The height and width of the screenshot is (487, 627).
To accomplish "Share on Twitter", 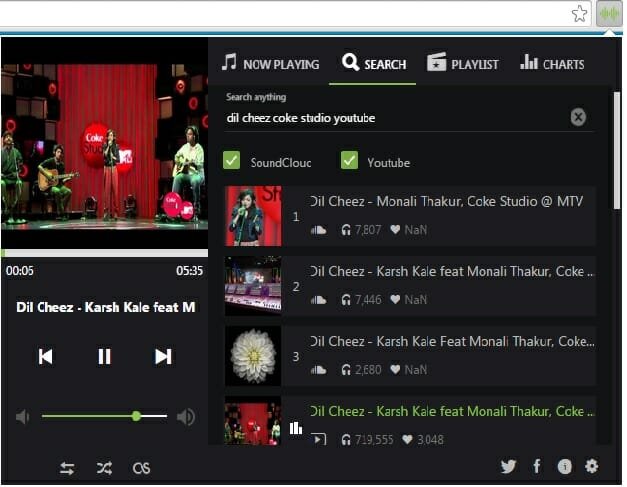I will (509, 466).
